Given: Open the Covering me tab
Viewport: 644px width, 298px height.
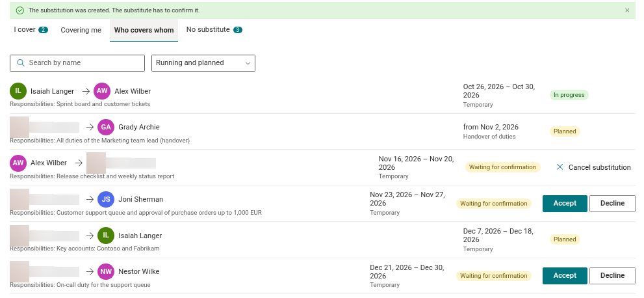Looking at the screenshot, I should (x=81, y=30).
